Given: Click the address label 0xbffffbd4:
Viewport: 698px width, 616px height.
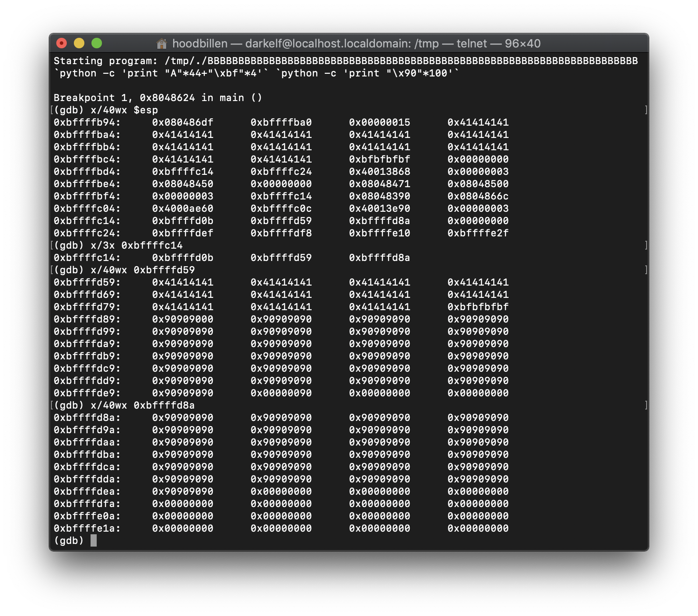Looking at the screenshot, I should coord(87,171).
